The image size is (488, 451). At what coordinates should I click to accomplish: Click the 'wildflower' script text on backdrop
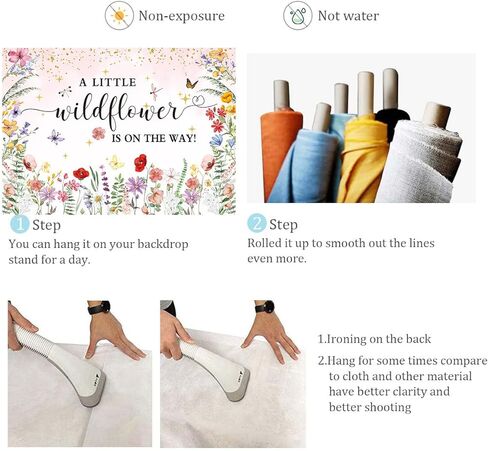coord(117,112)
